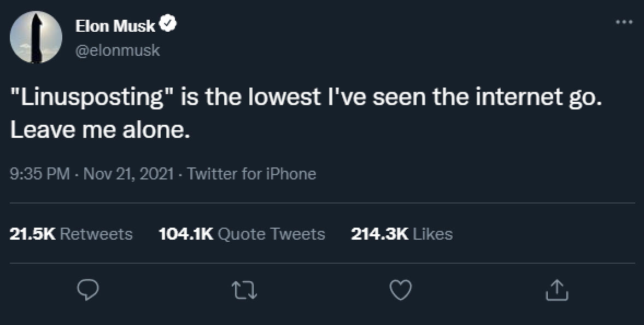Open the share tweet icon

click(x=557, y=291)
